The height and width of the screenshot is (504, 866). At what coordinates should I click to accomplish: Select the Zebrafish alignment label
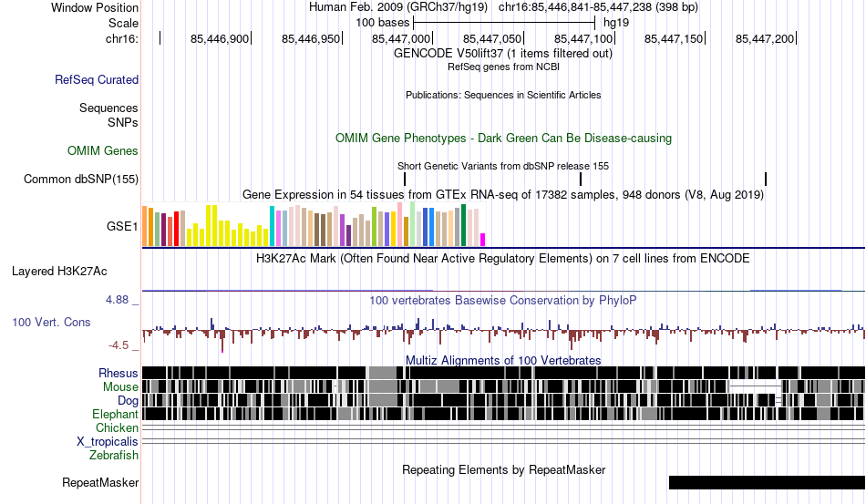[x=114, y=456]
